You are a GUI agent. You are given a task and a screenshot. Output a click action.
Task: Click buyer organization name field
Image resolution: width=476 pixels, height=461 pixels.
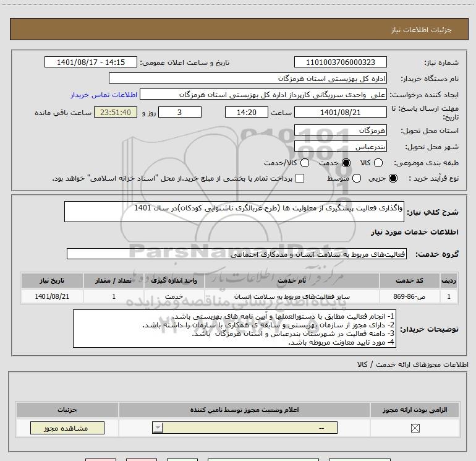coord(248,78)
